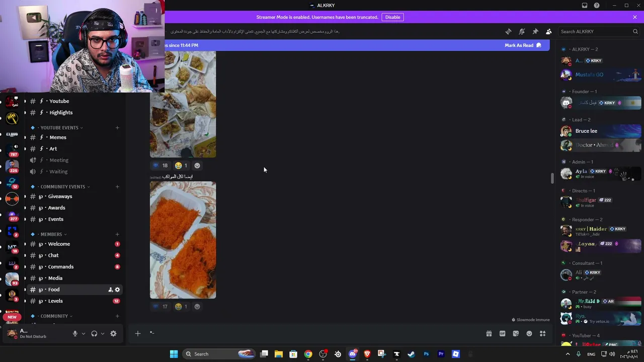The height and width of the screenshot is (362, 644).
Task: Open notification settings bell icon
Action: tap(522, 31)
